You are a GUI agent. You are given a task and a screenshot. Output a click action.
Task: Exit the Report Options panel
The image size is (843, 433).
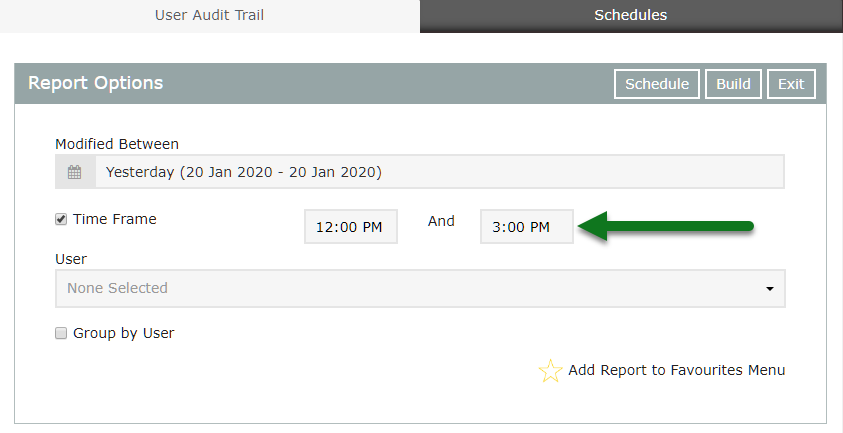click(791, 84)
